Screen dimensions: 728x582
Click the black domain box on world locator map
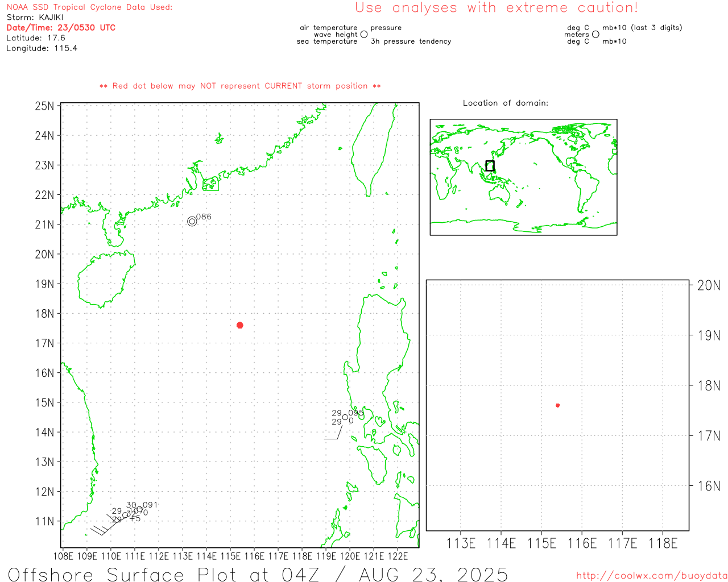point(490,166)
